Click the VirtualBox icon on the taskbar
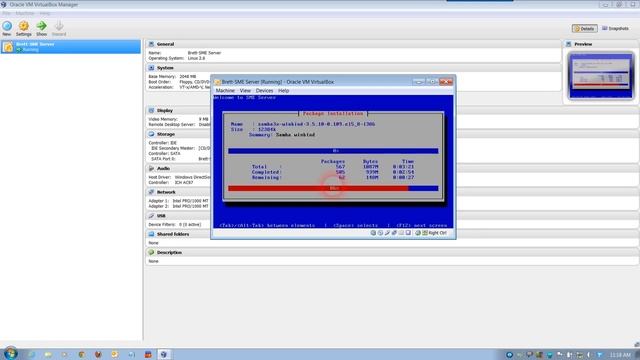The width and height of the screenshot is (640, 360). click(164, 354)
